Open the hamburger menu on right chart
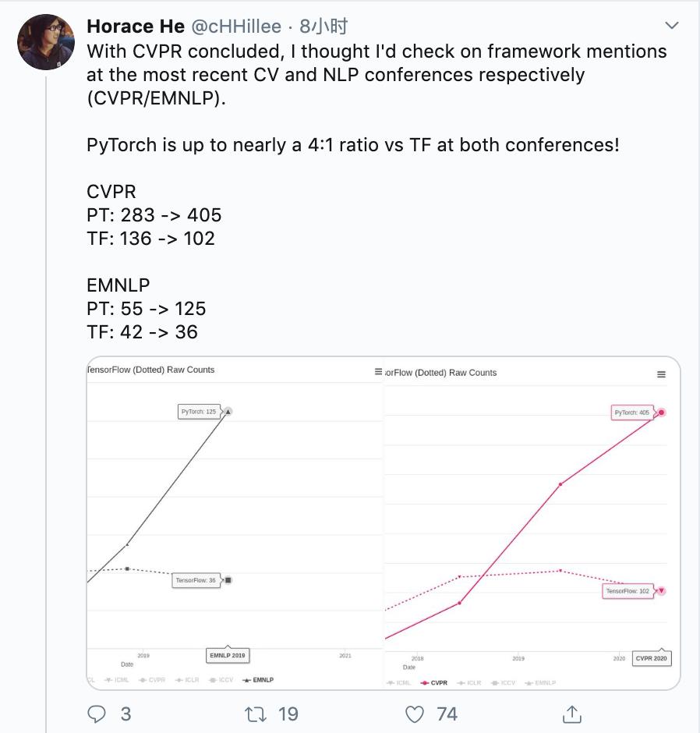Image resolution: width=700 pixels, height=733 pixels. 661,374
